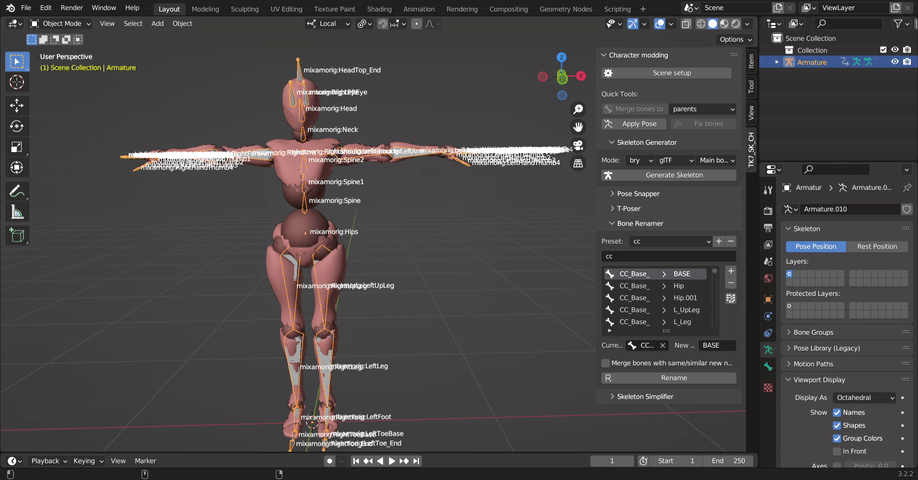Select the Scale tool

click(17, 147)
